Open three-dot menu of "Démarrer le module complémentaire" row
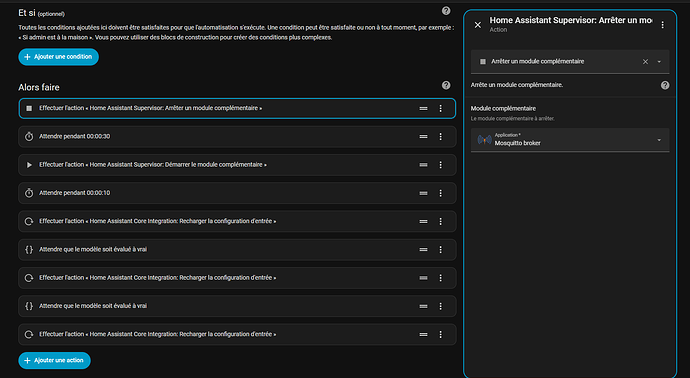The height and width of the screenshot is (378, 690). pyautogui.click(x=440, y=165)
